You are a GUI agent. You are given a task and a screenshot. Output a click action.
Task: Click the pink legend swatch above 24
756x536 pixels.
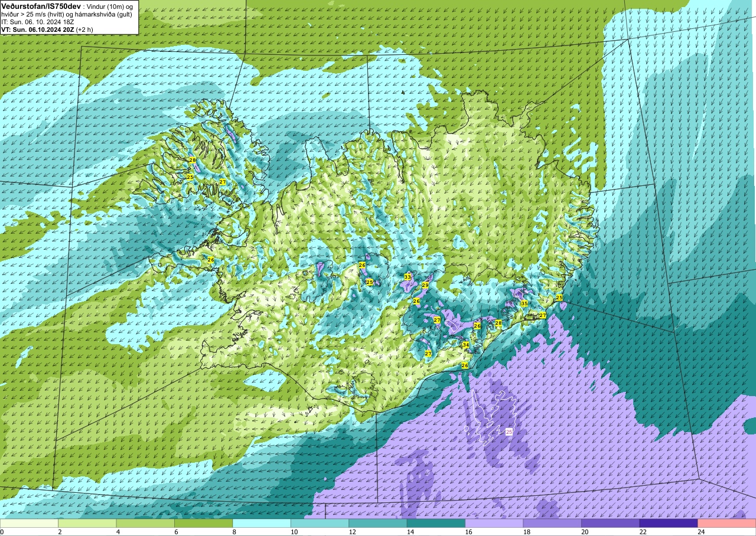[x=727, y=523]
